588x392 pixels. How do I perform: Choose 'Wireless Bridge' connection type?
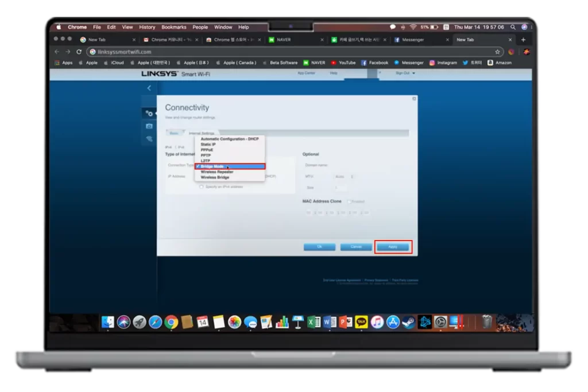click(x=230, y=177)
